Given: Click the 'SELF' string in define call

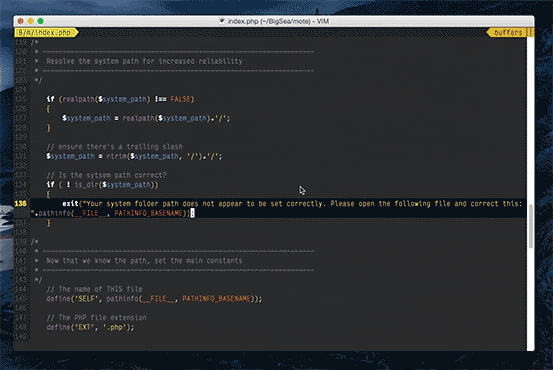Looking at the screenshot, I should pyautogui.click(x=86, y=299).
